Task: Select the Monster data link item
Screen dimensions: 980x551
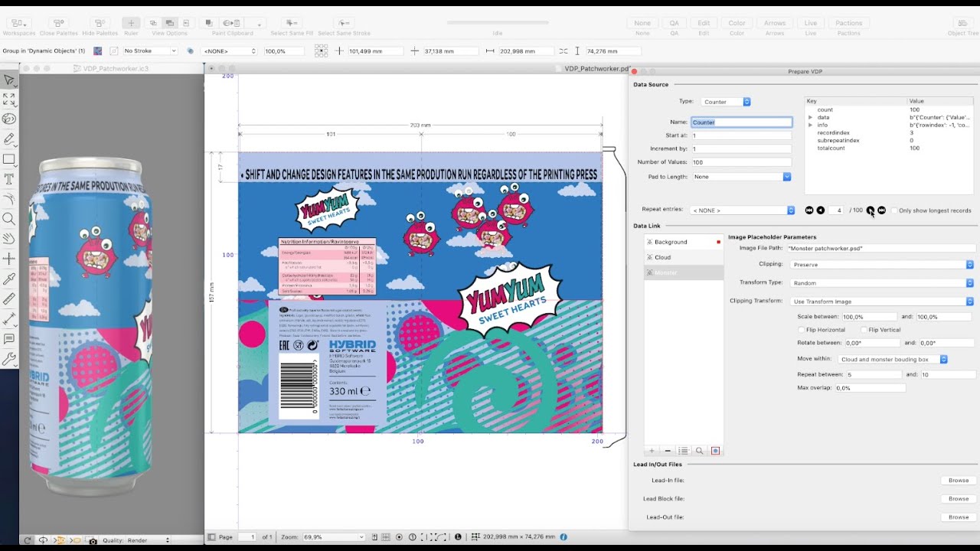Action: click(x=684, y=272)
